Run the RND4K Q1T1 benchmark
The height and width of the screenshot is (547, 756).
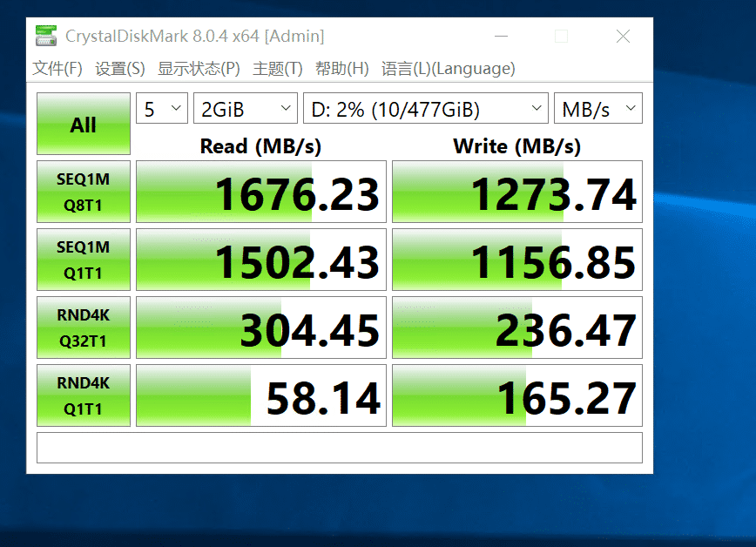click(84, 395)
